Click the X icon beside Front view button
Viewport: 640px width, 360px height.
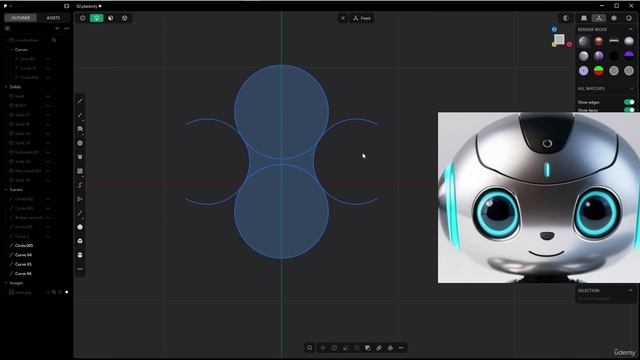(343, 18)
